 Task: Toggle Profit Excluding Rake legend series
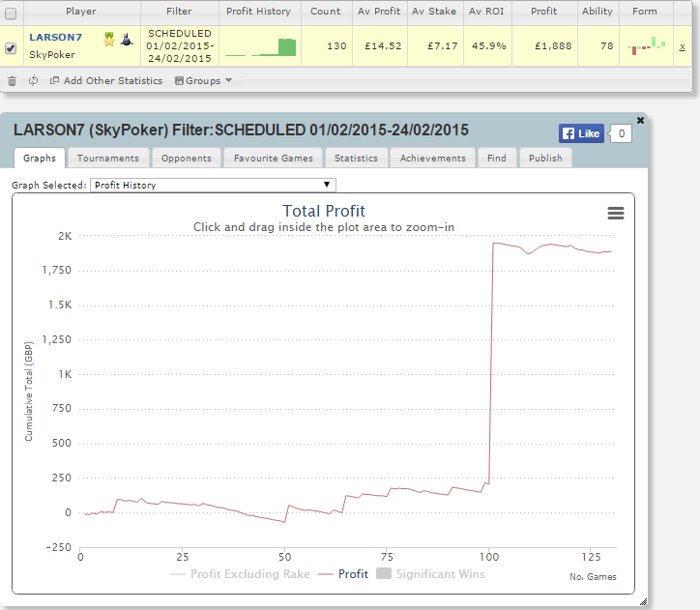coord(240,574)
